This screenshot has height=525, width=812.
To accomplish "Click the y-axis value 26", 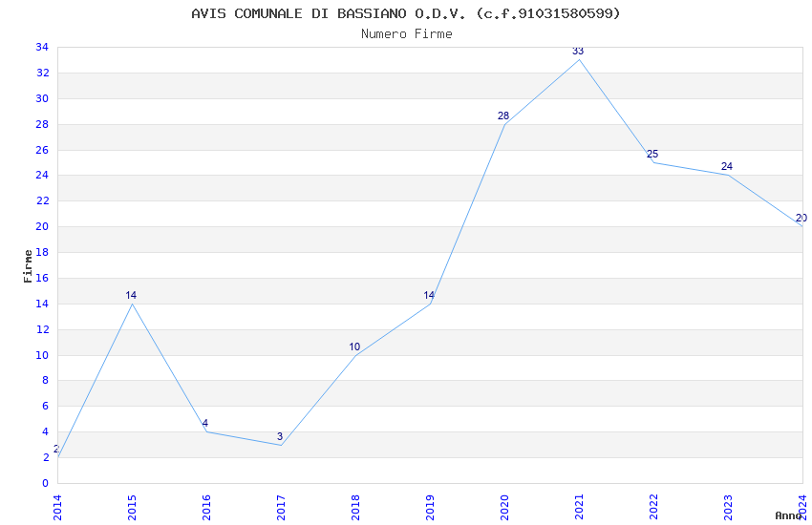I will point(42,150).
